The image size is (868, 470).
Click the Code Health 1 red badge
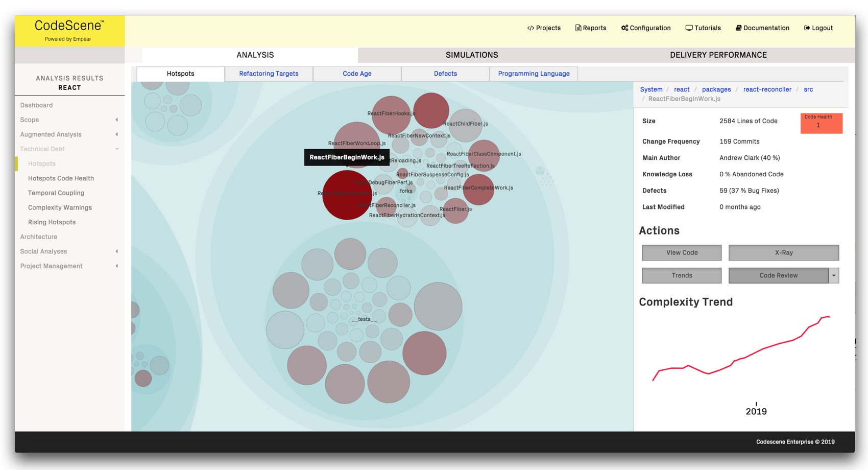coord(821,123)
